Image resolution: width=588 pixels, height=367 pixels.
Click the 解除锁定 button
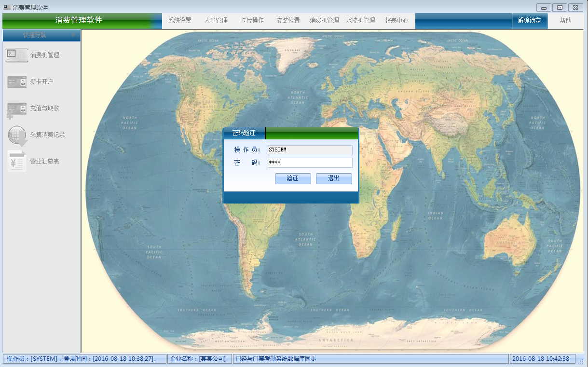pos(530,21)
